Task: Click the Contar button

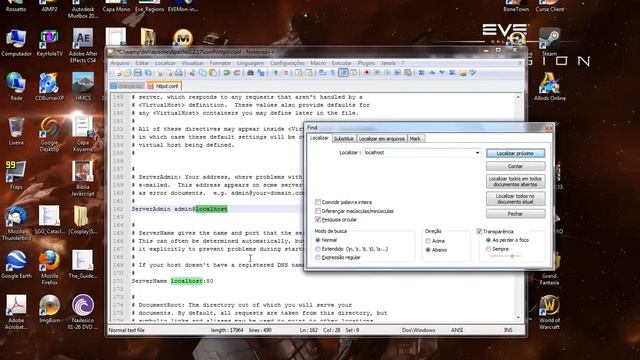Action: [515, 166]
